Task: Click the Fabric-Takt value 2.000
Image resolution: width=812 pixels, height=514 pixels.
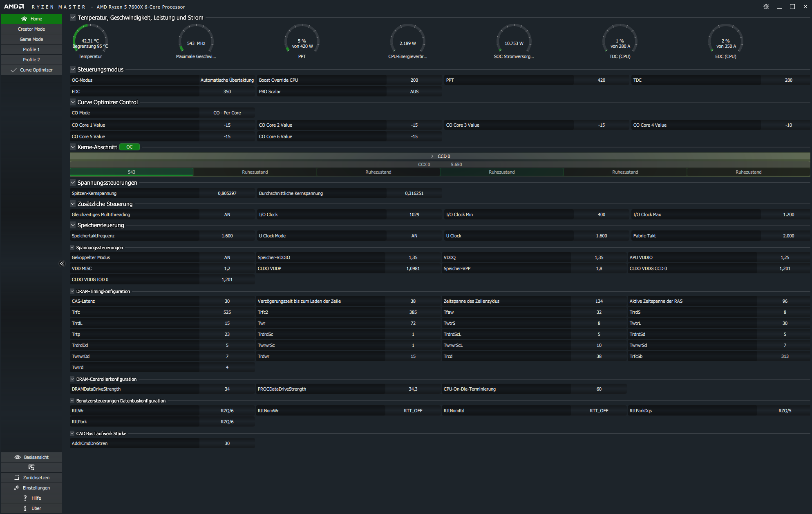Action: [788, 236]
